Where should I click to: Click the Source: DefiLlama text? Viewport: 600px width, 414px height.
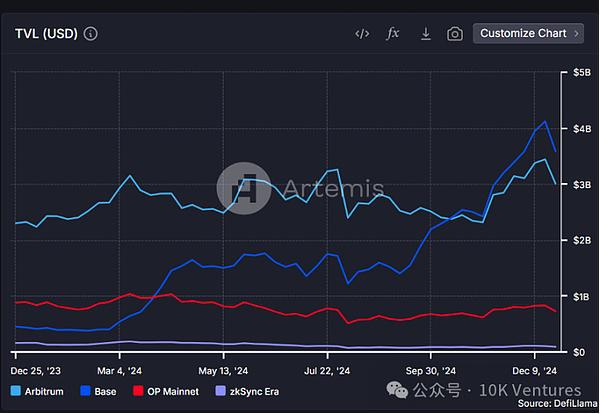coord(557,403)
